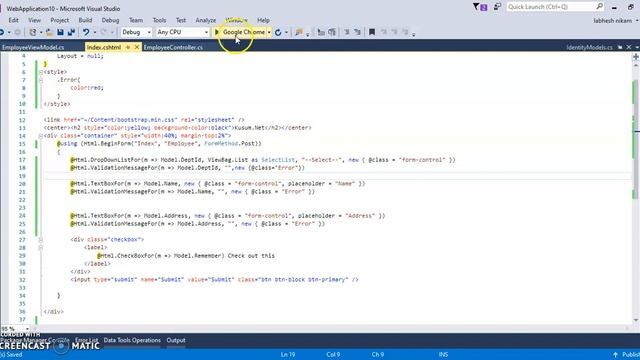
Task: Open the Build menu
Action: [x=85, y=20]
